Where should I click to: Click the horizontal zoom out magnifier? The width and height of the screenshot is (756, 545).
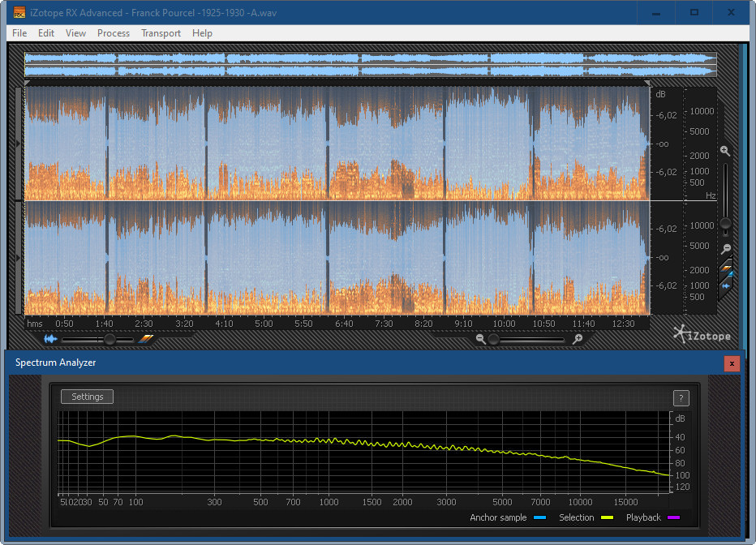pyautogui.click(x=481, y=339)
